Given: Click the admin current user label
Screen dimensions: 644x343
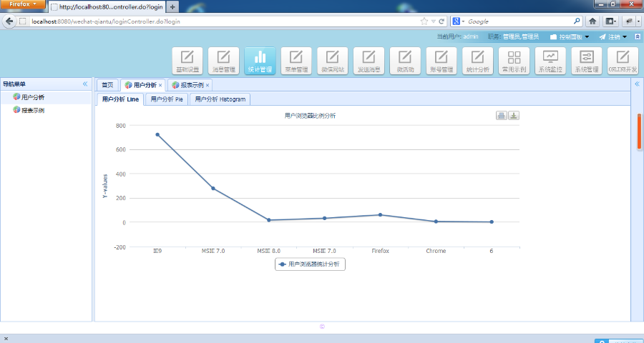Looking at the screenshot, I should point(471,36).
